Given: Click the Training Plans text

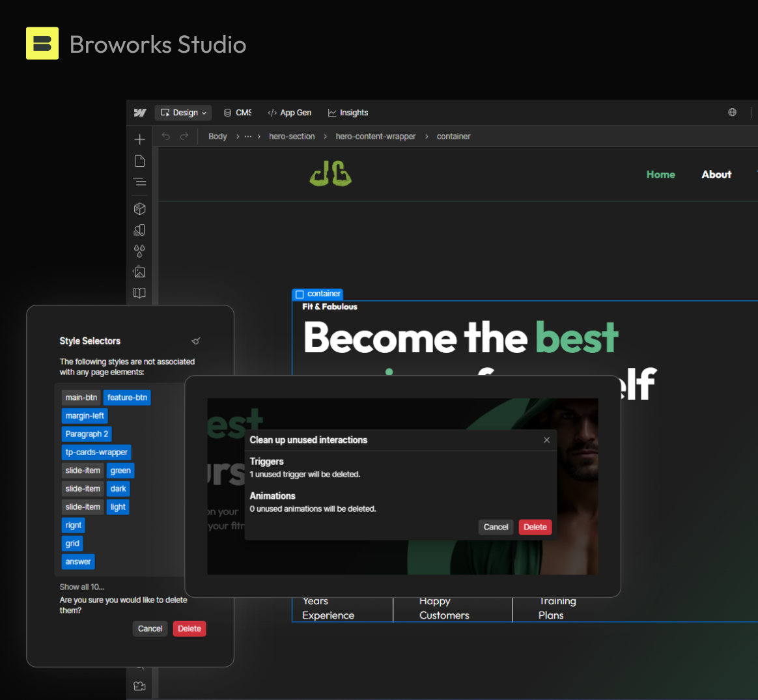Looking at the screenshot, I should (x=557, y=608).
